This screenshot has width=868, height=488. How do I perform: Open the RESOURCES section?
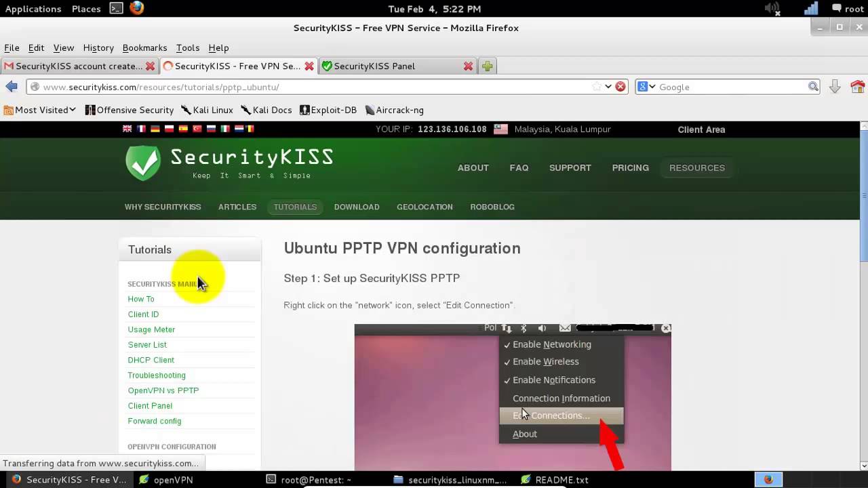(x=697, y=167)
